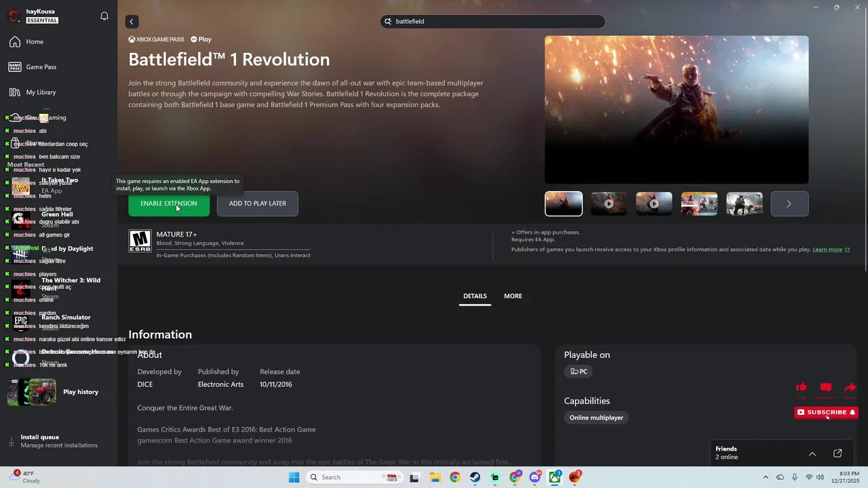Image resolution: width=868 pixels, height=488 pixels.
Task: Show next thumbnails with the chevron
Action: point(789,203)
